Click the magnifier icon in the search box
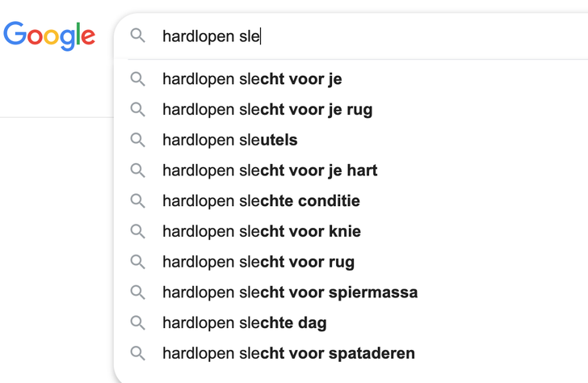Image resolution: width=588 pixels, height=383 pixels. pyautogui.click(x=138, y=36)
